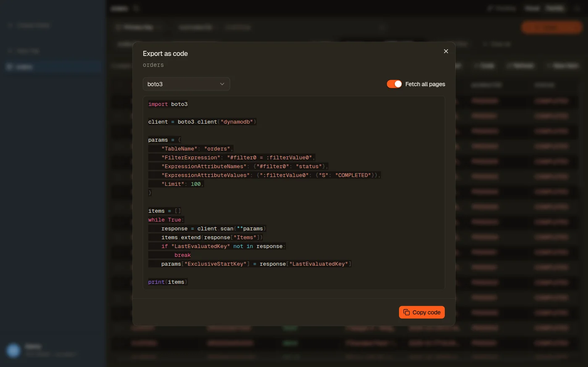The image size is (588, 367).
Task: Click the "import boto3" code line
Action: click(168, 104)
